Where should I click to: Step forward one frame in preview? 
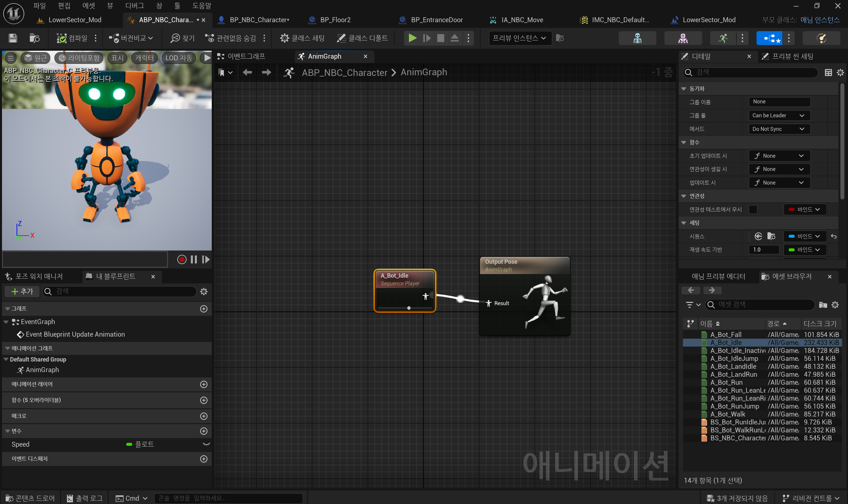(206, 259)
